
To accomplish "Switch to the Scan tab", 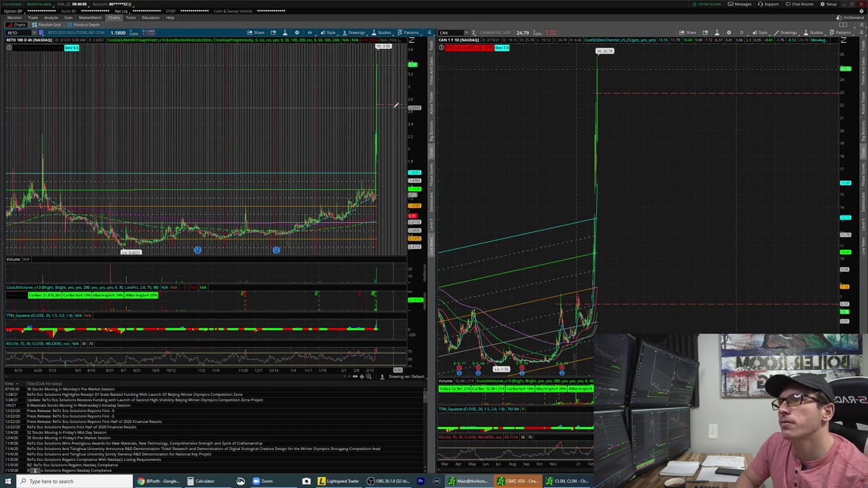I will 68,18.
